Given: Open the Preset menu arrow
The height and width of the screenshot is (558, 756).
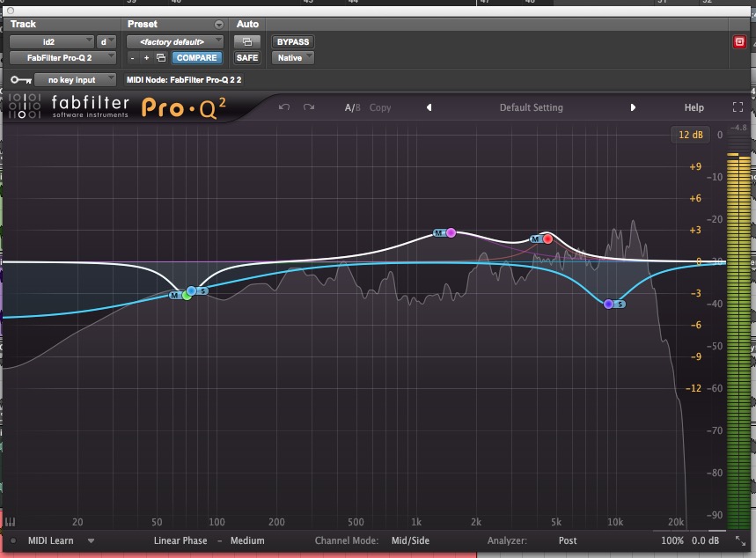Looking at the screenshot, I should (219, 24).
